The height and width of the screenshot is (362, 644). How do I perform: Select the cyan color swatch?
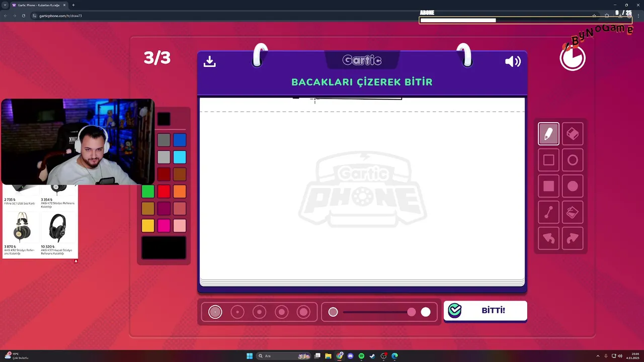tap(180, 157)
